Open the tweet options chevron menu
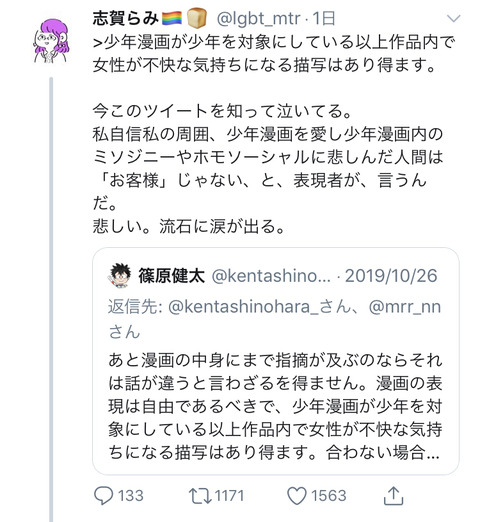 (453, 18)
